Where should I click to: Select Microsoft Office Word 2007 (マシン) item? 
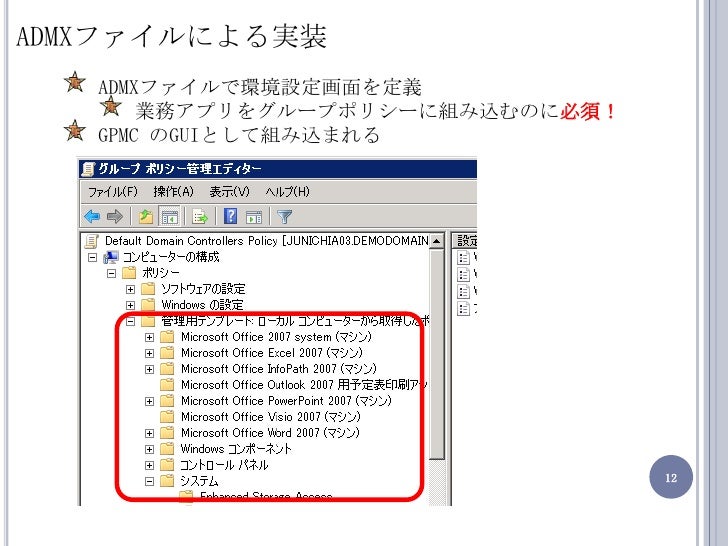point(270,433)
